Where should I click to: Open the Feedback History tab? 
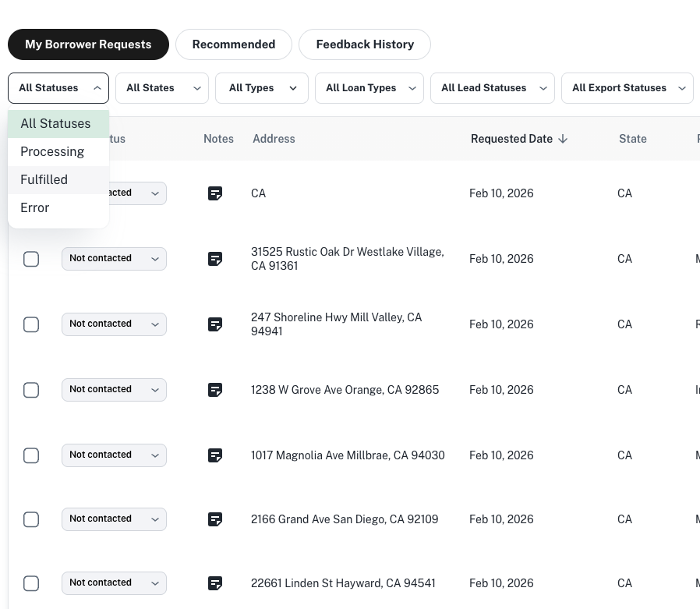click(x=365, y=44)
